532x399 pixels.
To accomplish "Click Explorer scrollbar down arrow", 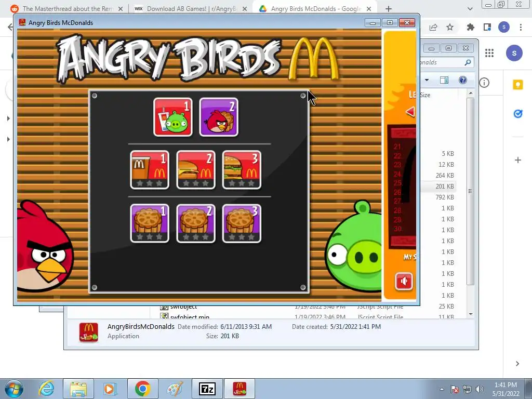I will coord(471,314).
